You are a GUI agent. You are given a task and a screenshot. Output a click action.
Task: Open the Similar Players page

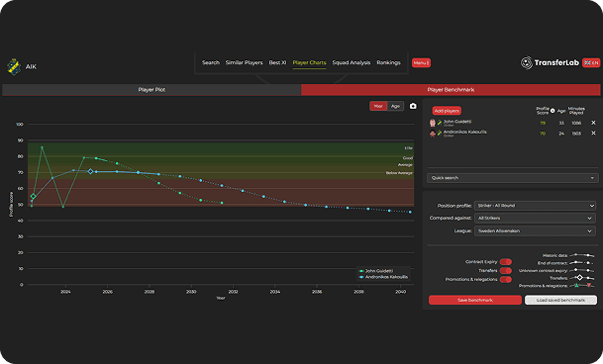coord(244,62)
